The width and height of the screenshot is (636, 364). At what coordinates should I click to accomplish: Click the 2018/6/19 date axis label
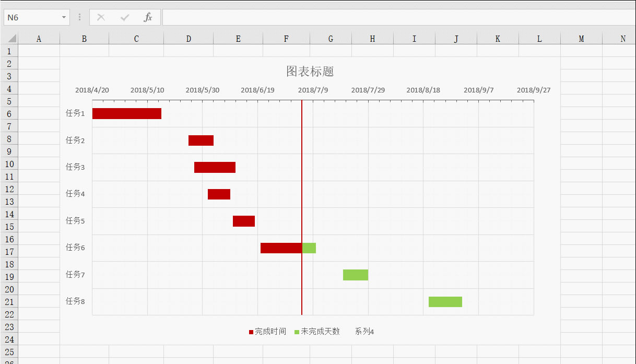click(257, 90)
